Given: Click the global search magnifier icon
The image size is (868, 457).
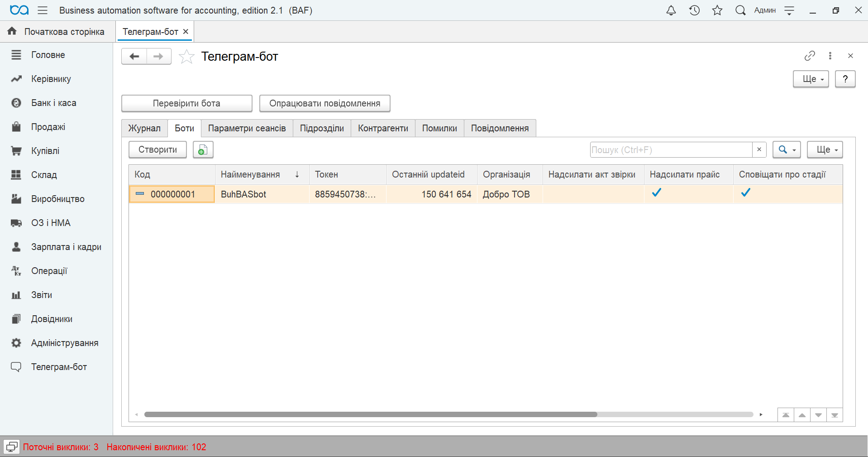Looking at the screenshot, I should tap(740, 10).
